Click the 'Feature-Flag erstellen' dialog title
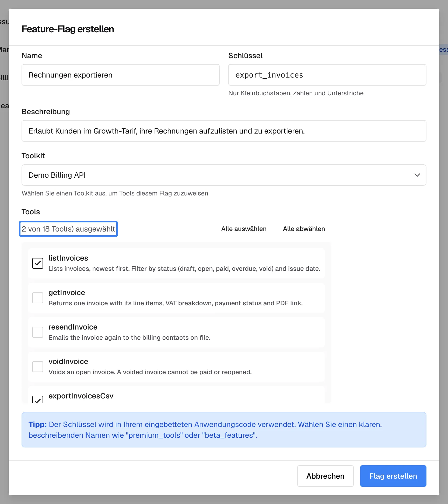Image resolution: width=448 pixels, height=504 pixels. click(68, 29)
